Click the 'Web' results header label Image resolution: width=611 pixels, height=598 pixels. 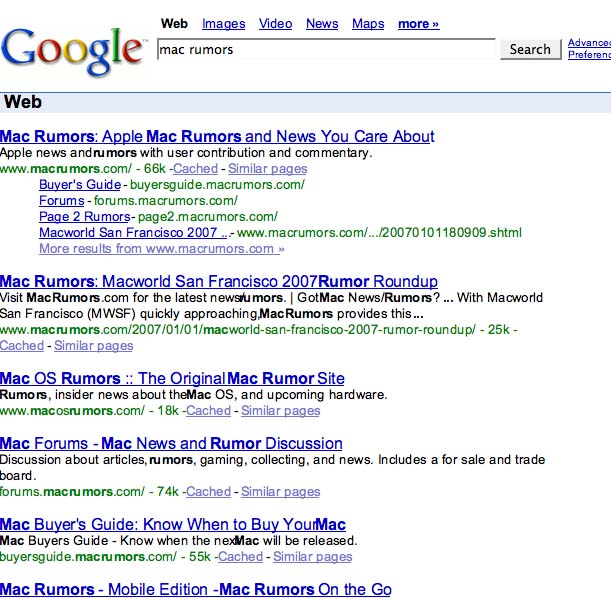tap(23, 102)
